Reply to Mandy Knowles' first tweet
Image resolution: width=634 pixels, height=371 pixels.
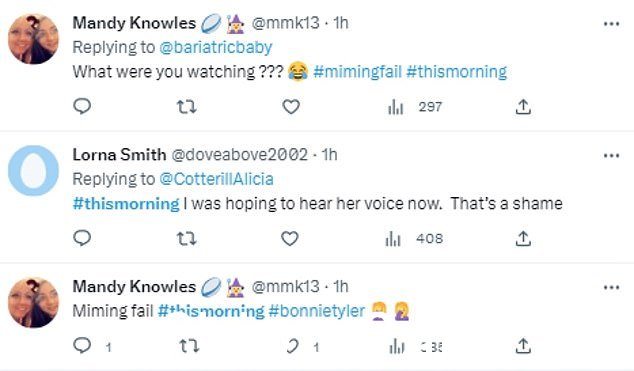[82, 107]
